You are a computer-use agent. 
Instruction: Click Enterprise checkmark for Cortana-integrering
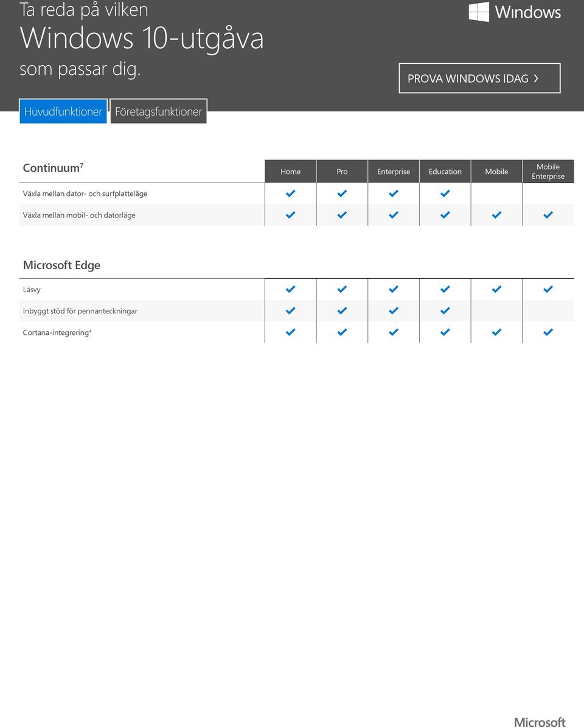tap(394, 332)
